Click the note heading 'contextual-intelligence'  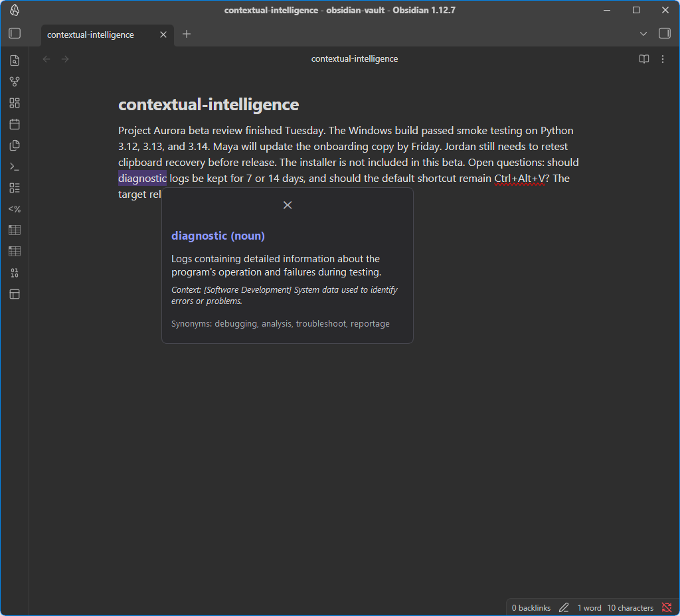click(209, 104)
